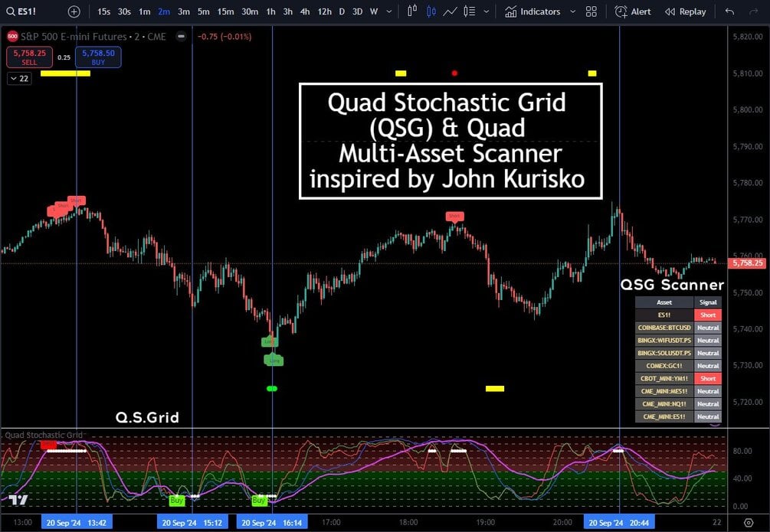Click the COMEX:GC1! scanner row

point(678,366)
